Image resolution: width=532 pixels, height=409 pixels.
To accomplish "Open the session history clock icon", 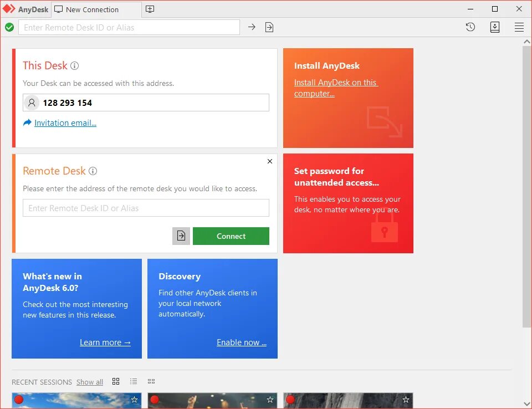I will (x=470, y=27).
